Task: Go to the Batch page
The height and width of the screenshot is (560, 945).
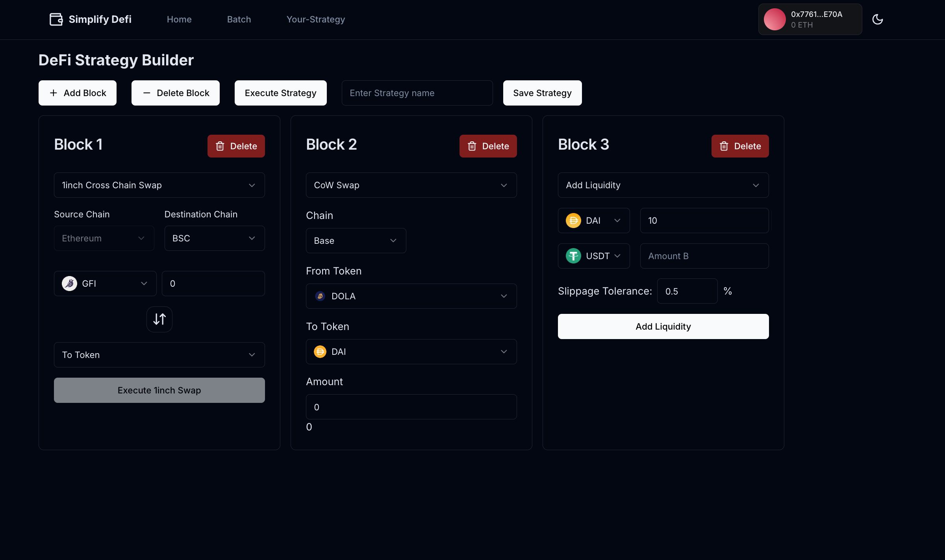Action: click(239, 19)
